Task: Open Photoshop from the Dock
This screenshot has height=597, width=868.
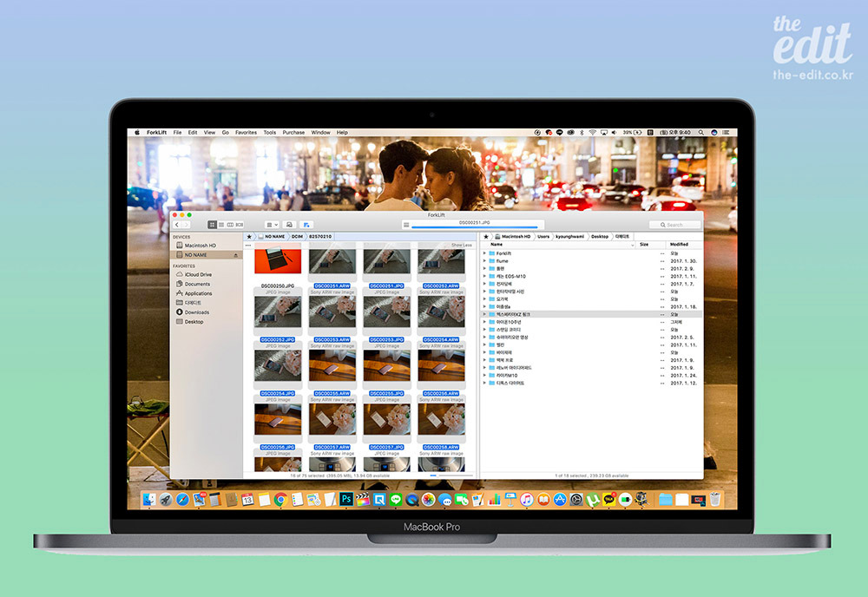Action: coord(346,499)
